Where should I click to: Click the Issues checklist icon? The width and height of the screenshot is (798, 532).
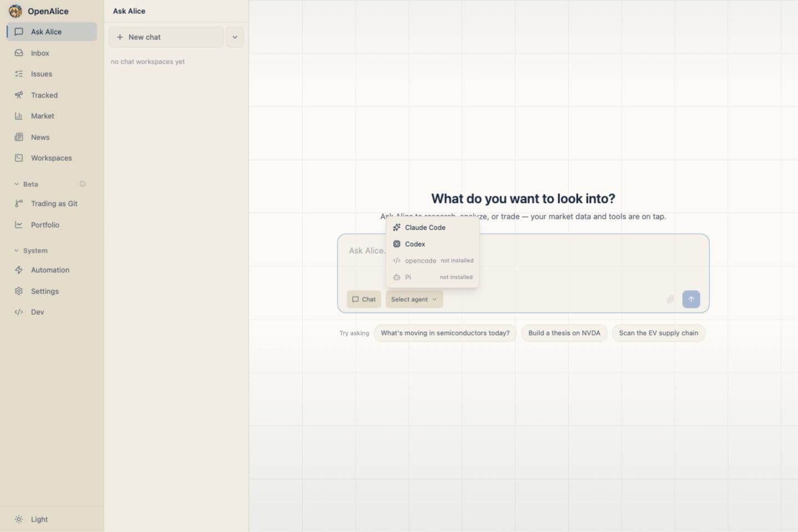[x=19, y=74]
